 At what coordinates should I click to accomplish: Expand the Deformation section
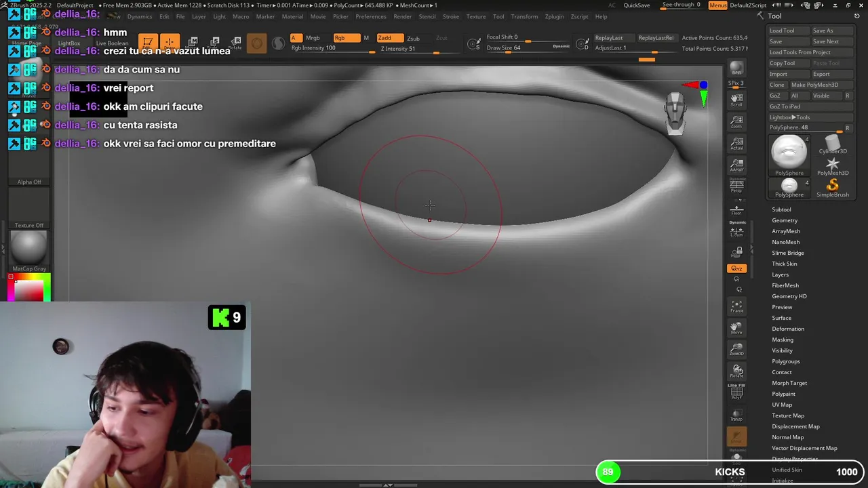[x=788, y=329]
